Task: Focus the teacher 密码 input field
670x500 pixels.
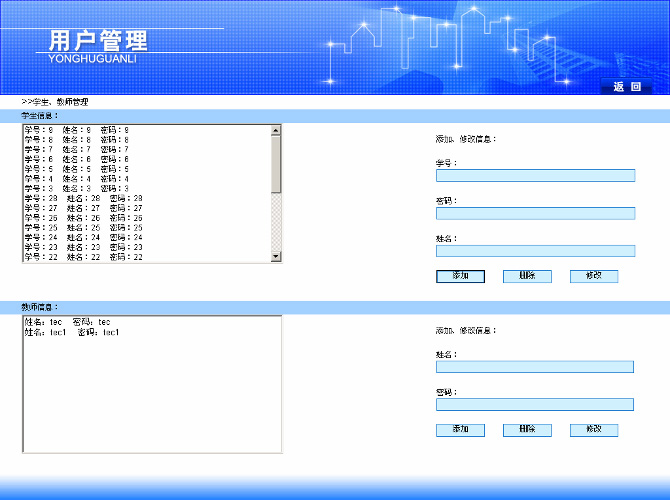Action: pos(535,405)
